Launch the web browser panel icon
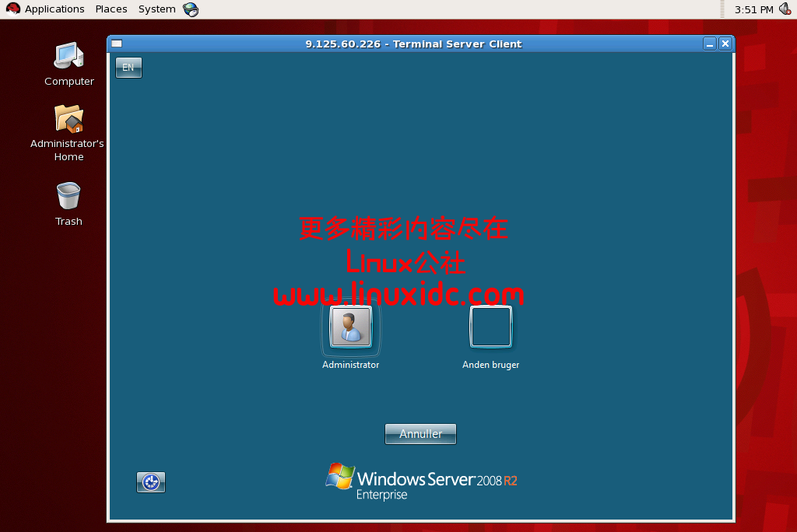Screen dimensions: 797x532 [x=191, y=9]
